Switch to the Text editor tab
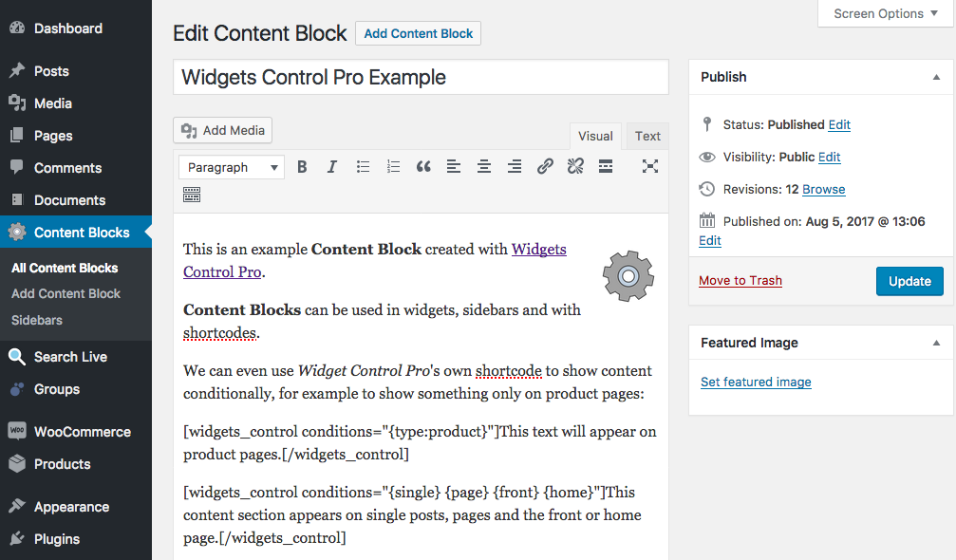Image resolution: width=956 pixels, height=560 pixels. click(x=647, y=136)
